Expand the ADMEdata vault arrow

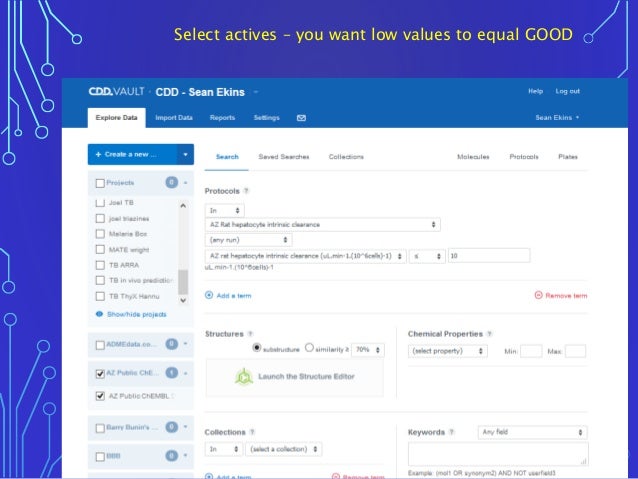coord(186,344)
